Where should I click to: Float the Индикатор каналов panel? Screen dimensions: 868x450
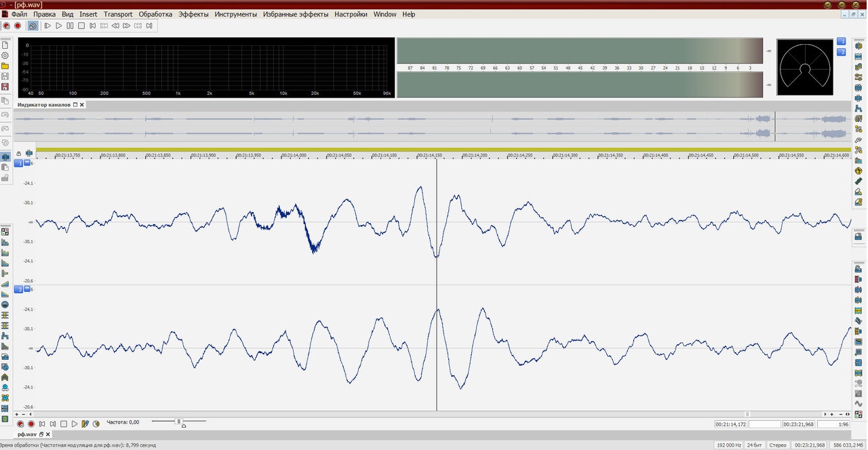[75, 105]
